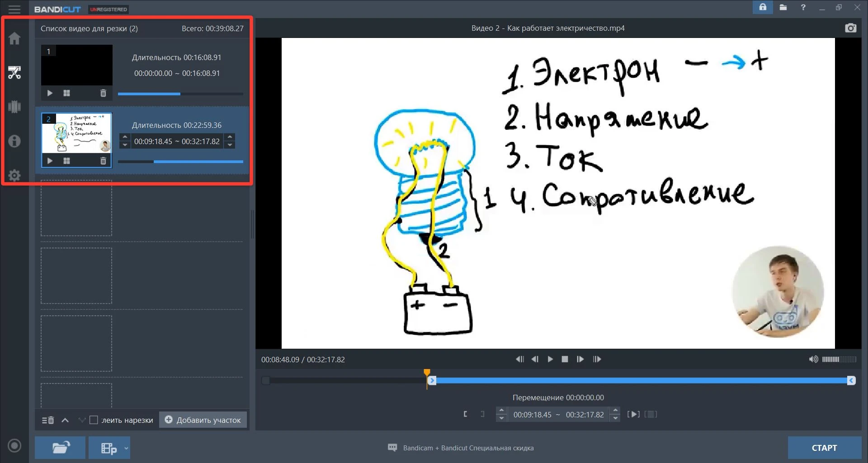Clear all segments with list trash icon

[48, 420]
